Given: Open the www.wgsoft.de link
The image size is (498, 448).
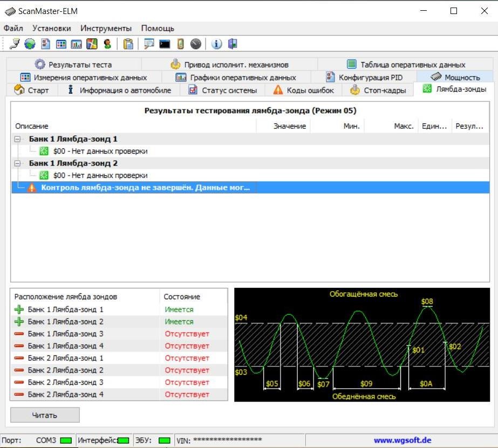Looking at the screenshot, I should tap(402, 440).
